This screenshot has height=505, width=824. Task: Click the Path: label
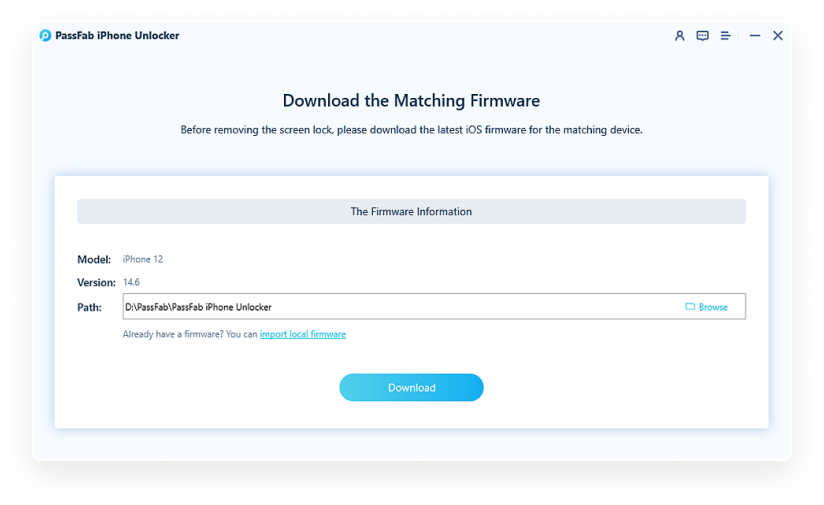coord(89,307)
